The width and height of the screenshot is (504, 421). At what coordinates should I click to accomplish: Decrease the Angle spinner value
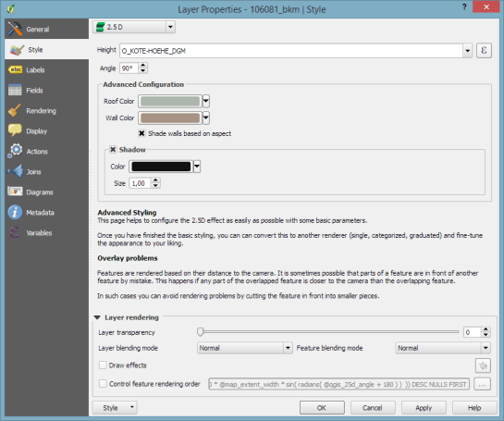(x=143, y=70)
